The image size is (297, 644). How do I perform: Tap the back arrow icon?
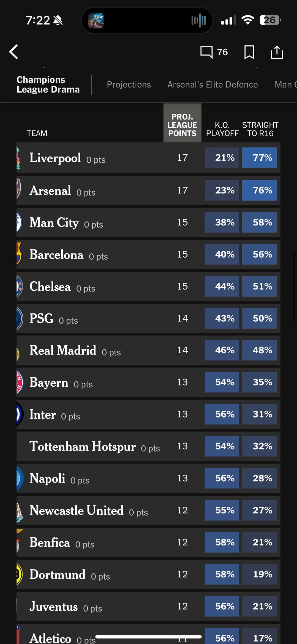pyautogui.click(x=14, y=52)
